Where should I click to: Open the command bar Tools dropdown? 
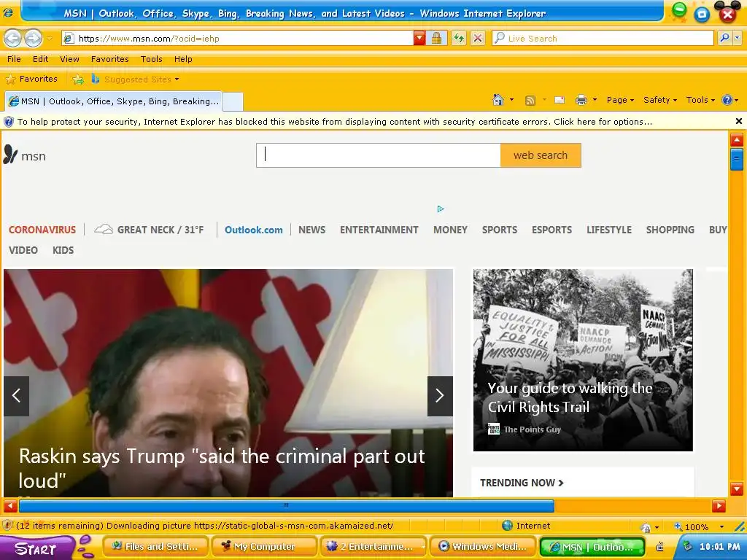pyautogui.click(x=700, y=100)
